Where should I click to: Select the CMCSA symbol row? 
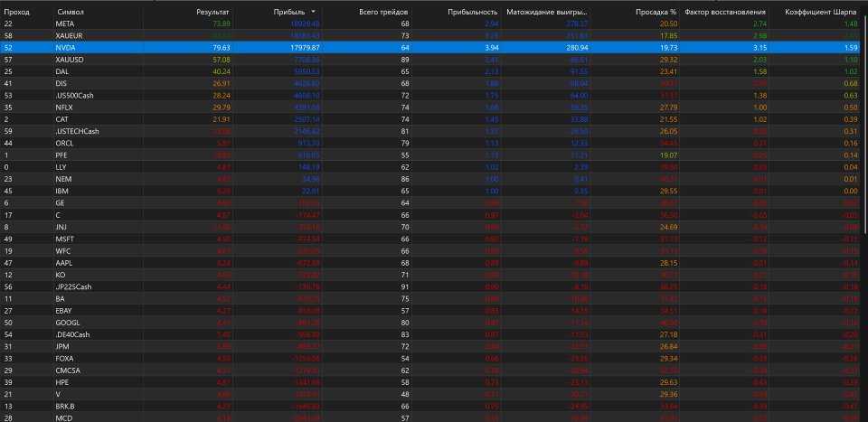point(430,370)
